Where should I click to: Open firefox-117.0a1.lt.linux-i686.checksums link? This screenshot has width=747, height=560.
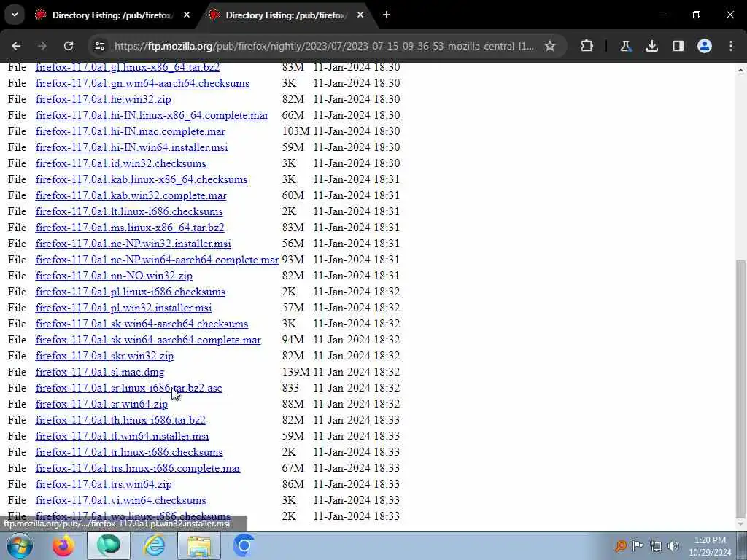point(129,212)
